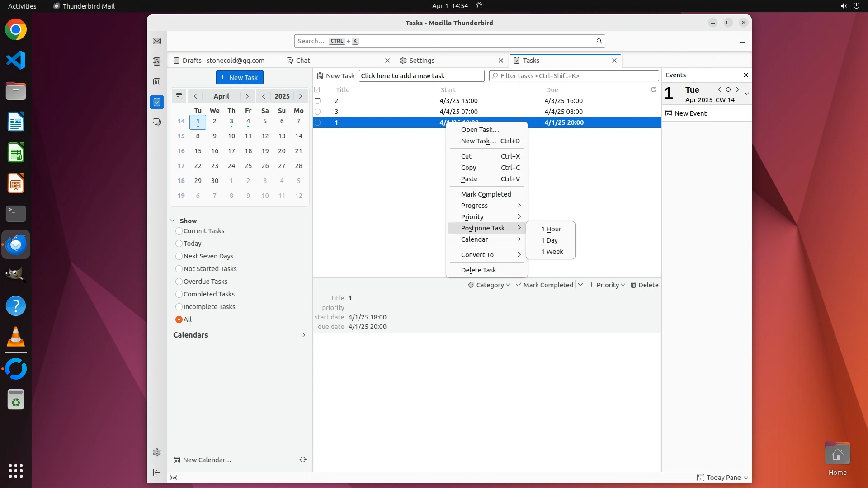Click the Filter tasks search field

click(574, 76)
